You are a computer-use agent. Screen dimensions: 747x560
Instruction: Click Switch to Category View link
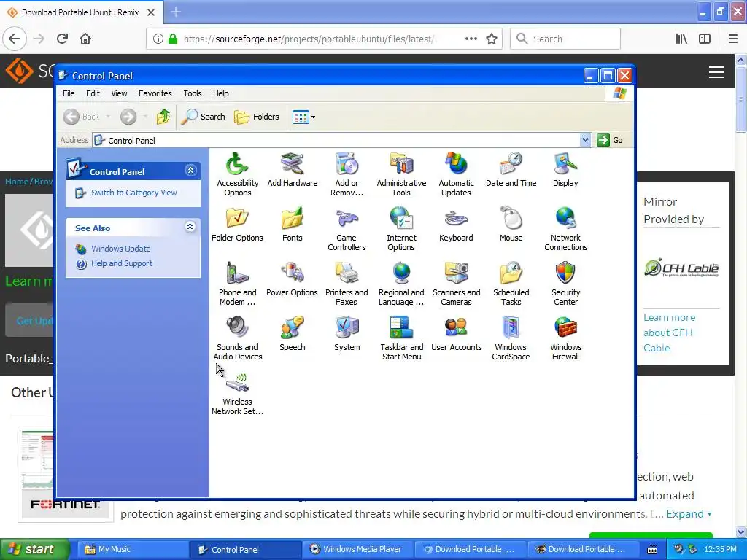tap(134, 192)
